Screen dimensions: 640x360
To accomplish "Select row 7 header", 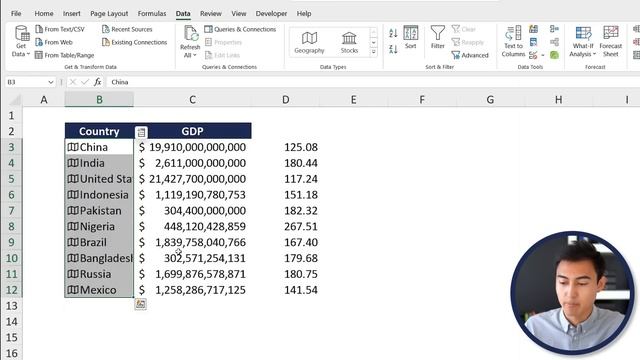I will coord(11,211).
